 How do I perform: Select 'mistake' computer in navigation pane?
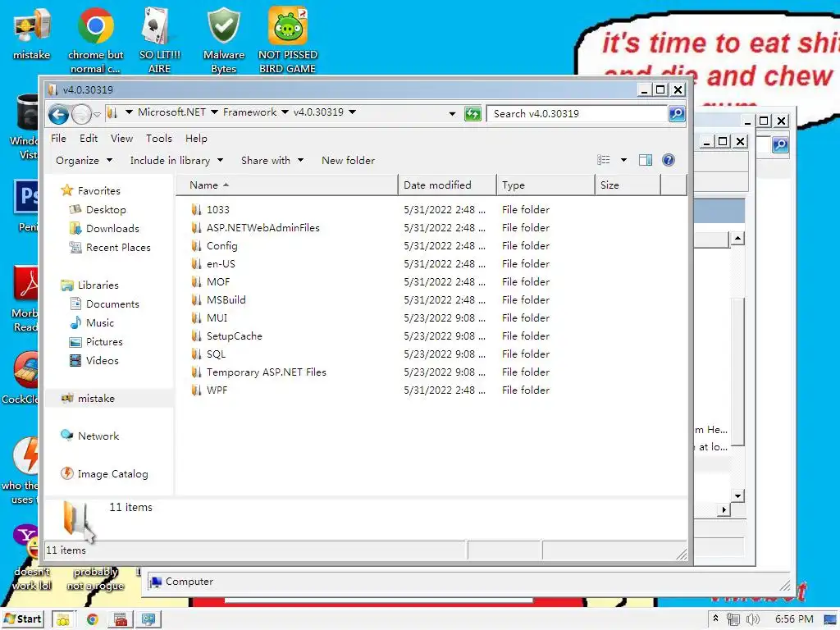point(96,399)
